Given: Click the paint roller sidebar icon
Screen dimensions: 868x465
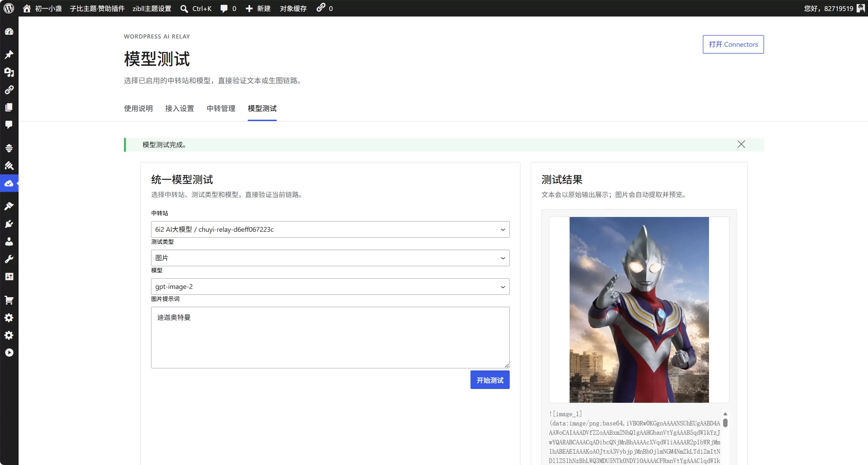Looking at the screenshot, I should tap(9, 166).
